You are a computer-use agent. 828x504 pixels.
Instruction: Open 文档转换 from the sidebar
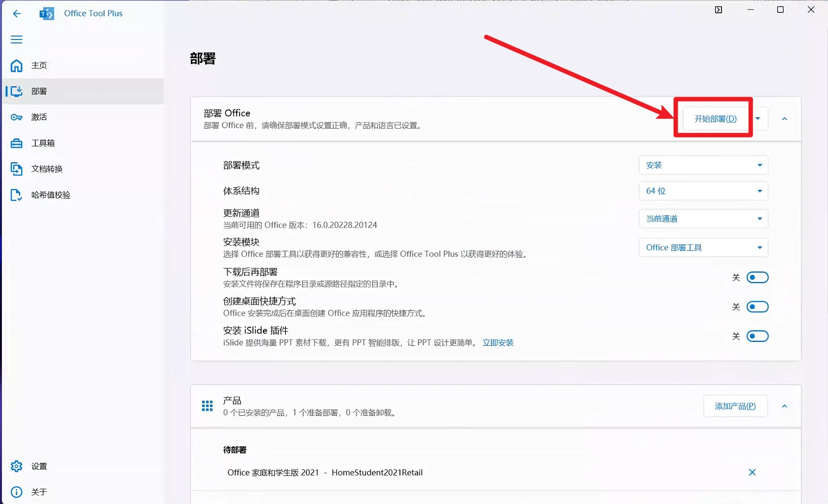click(83, 169)
